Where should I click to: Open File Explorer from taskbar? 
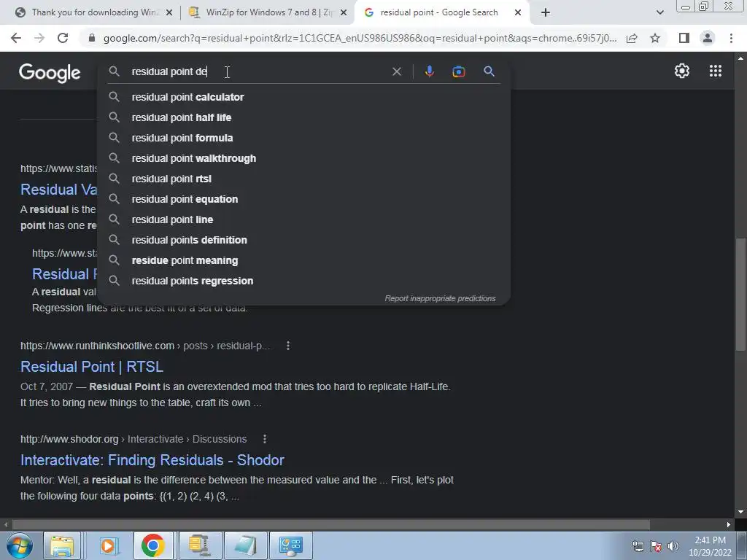click(62, 545)
